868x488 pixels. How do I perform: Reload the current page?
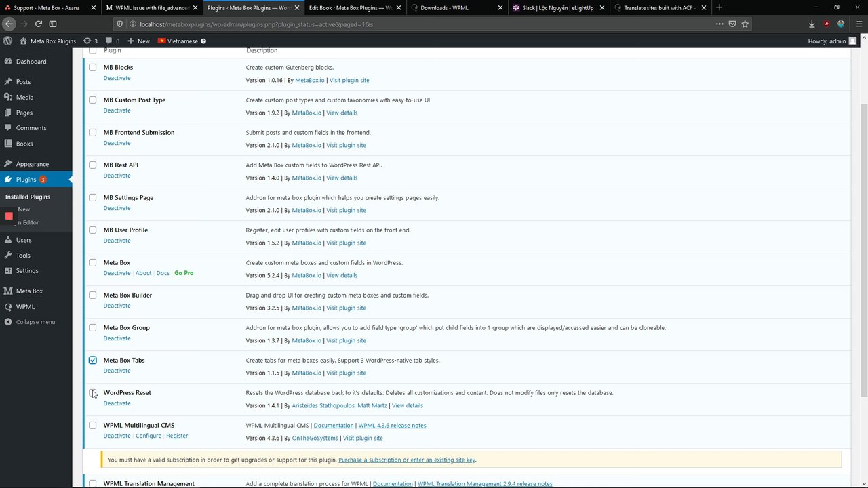[x=38, y=24]
